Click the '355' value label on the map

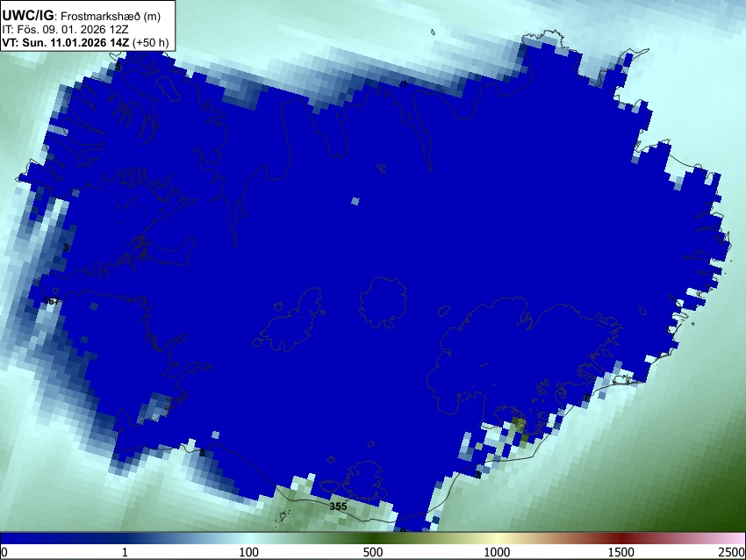tap(338, 506)
